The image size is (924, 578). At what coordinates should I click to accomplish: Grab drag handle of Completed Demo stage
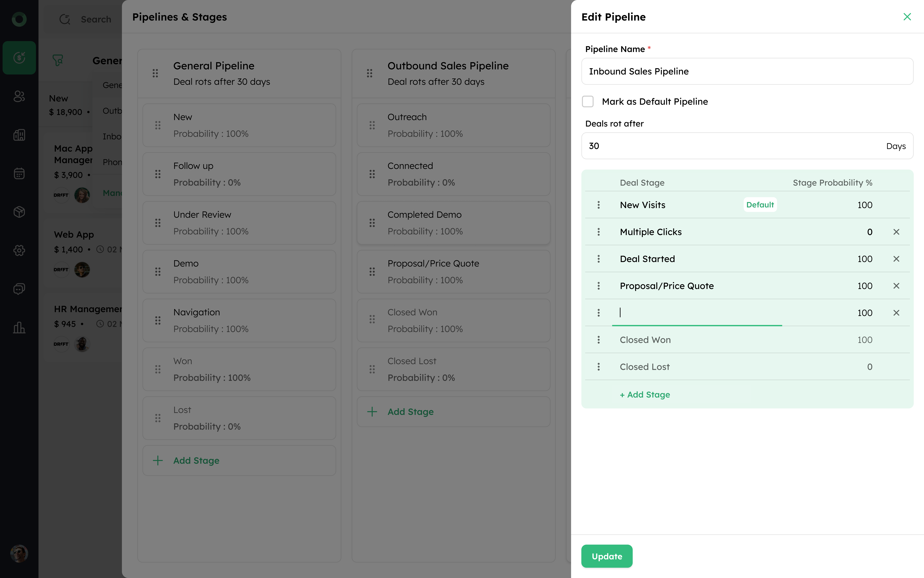click(x=372, y=223)
